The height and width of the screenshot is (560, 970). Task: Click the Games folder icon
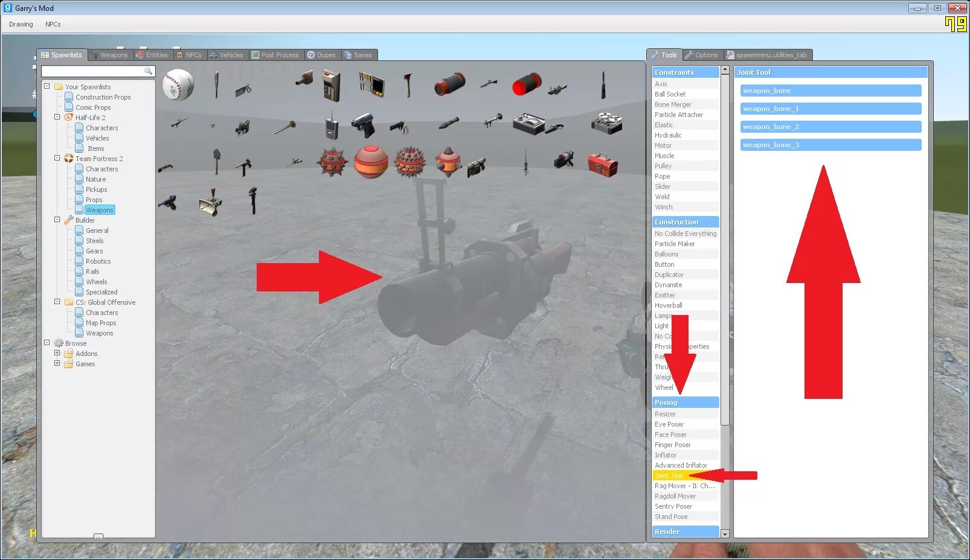click(69, 364)
